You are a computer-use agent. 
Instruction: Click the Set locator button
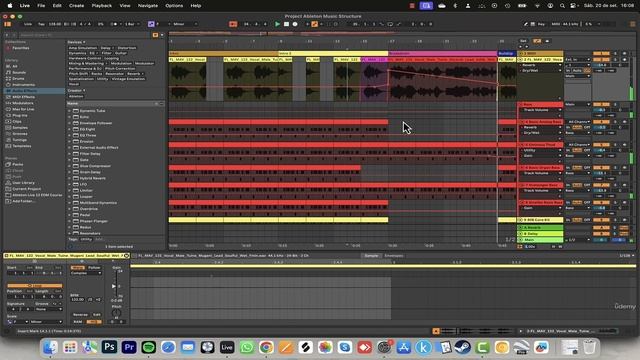pos(523,41)
